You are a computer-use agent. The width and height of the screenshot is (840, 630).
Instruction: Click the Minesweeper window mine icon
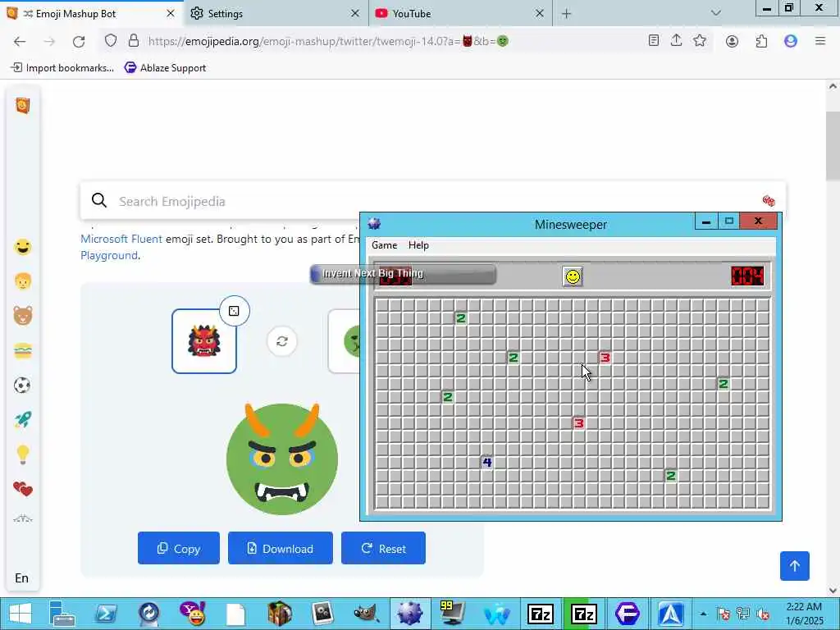[x=374, y=224]
